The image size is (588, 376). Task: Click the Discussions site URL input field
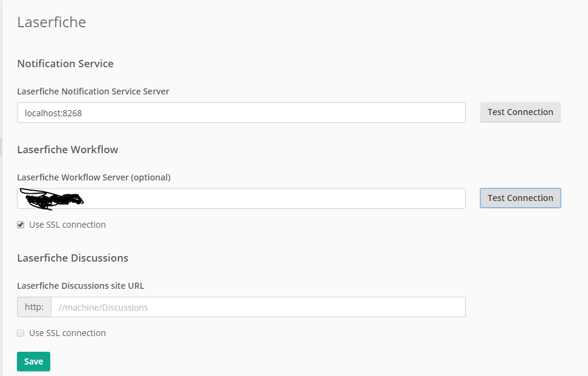258,307
